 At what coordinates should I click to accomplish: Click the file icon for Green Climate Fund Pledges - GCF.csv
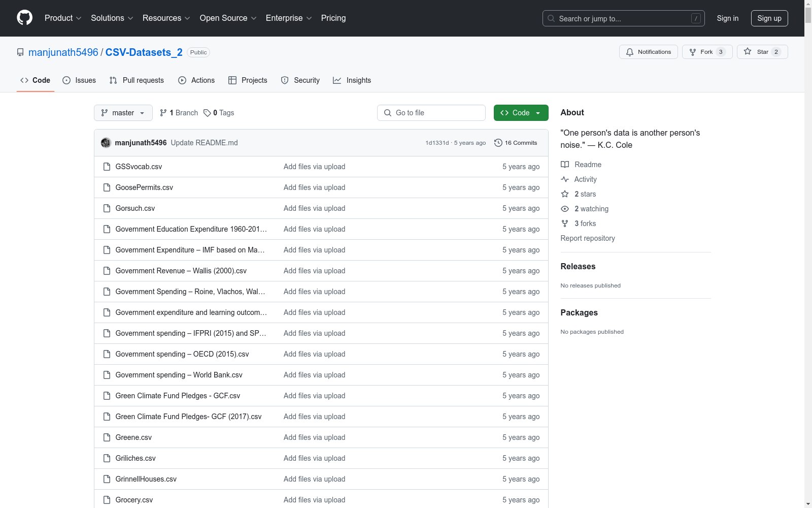(107, 396)
